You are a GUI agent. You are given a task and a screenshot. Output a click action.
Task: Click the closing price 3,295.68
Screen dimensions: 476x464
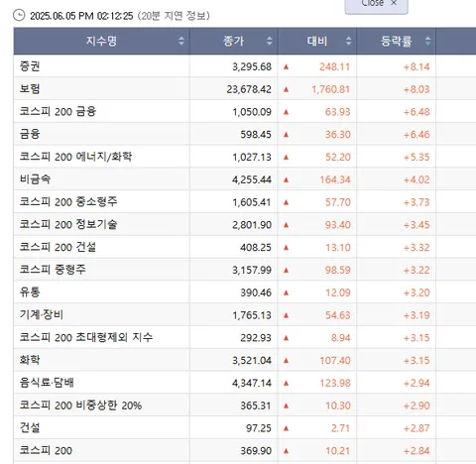252,66
